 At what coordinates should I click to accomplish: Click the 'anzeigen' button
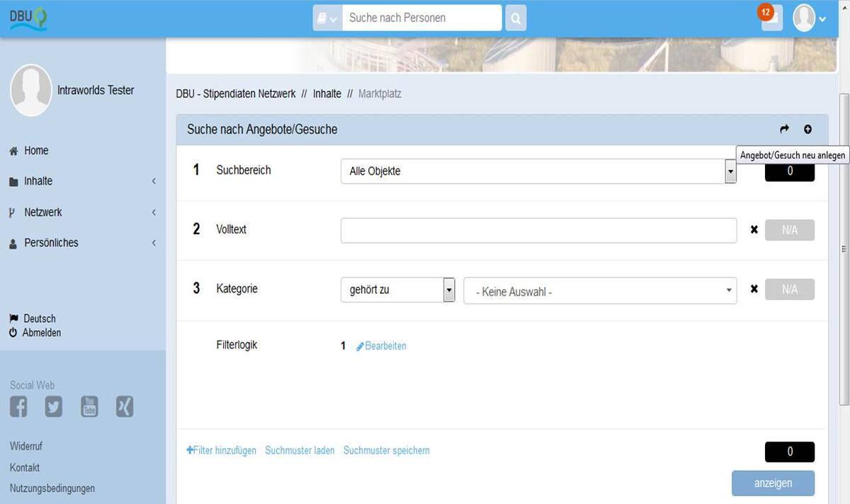tap(773, 483)
